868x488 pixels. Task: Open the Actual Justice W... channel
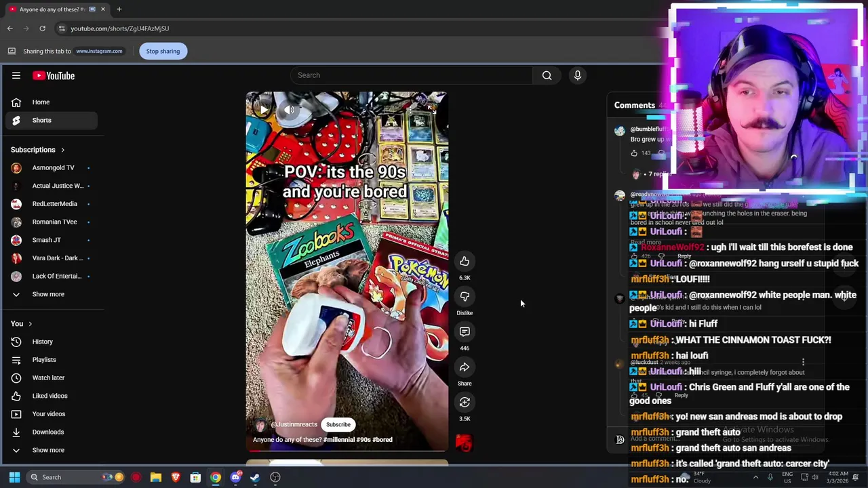coord(52,186)
